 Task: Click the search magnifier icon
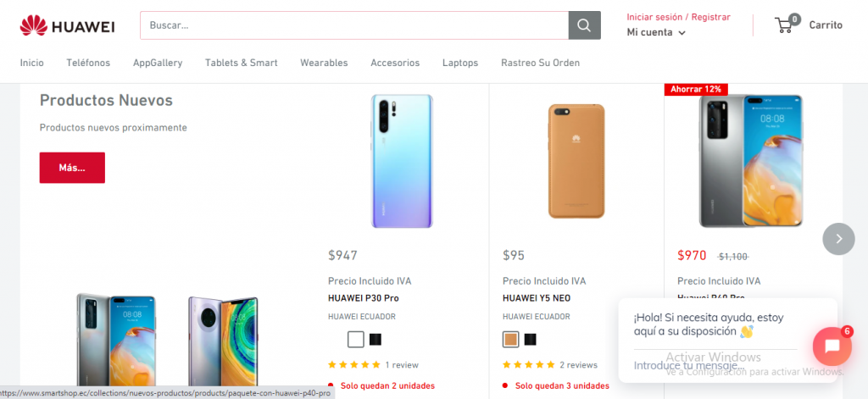point(584,25)
